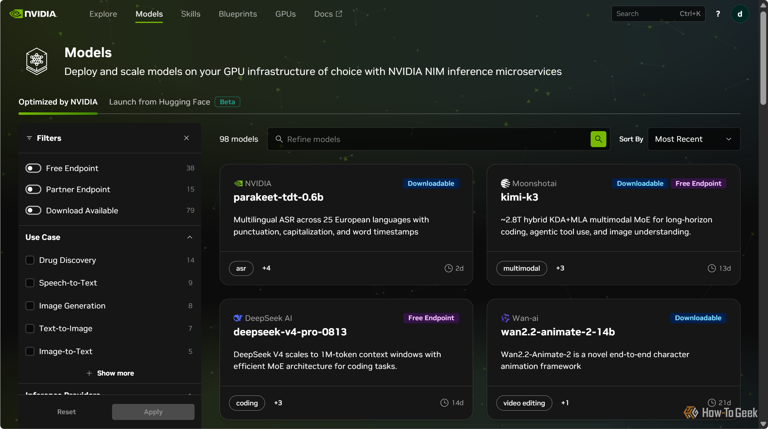Click the Downloadable badge on wan2.2 card
The height and width of the screenshot is (429, 768).
click(698, 318)
